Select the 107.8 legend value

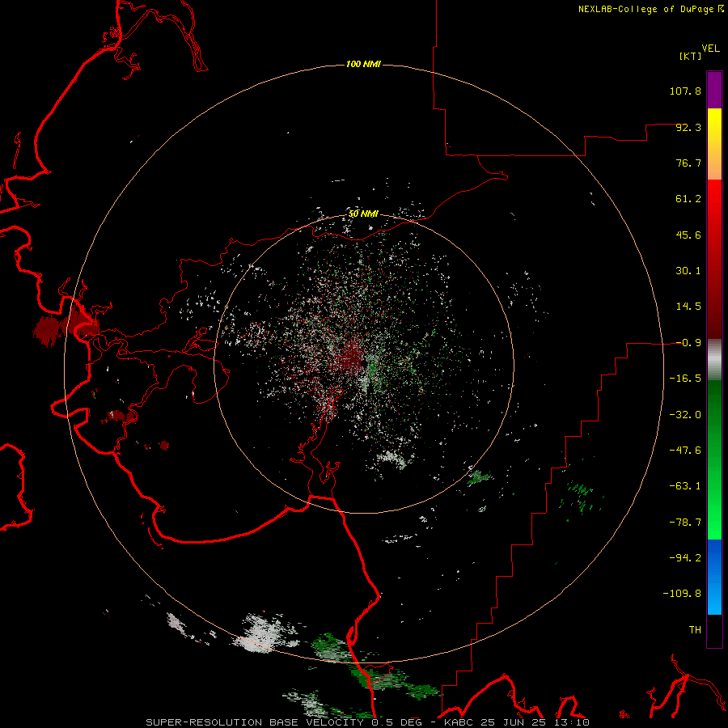pos(685,91)
